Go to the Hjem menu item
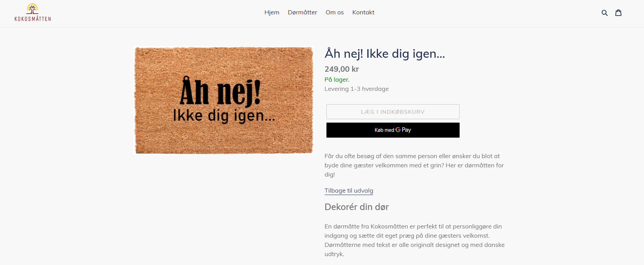 click(x=272, y=12)
